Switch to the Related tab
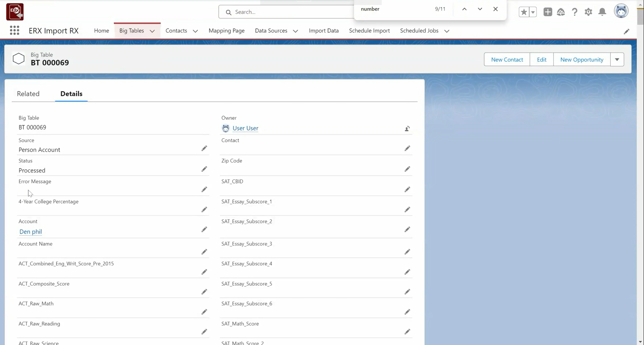 [x=28, y=94]
